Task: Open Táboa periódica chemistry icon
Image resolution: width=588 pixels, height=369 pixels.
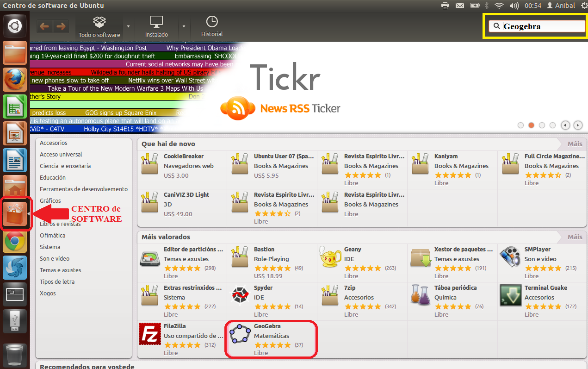Action: point(420,295)
